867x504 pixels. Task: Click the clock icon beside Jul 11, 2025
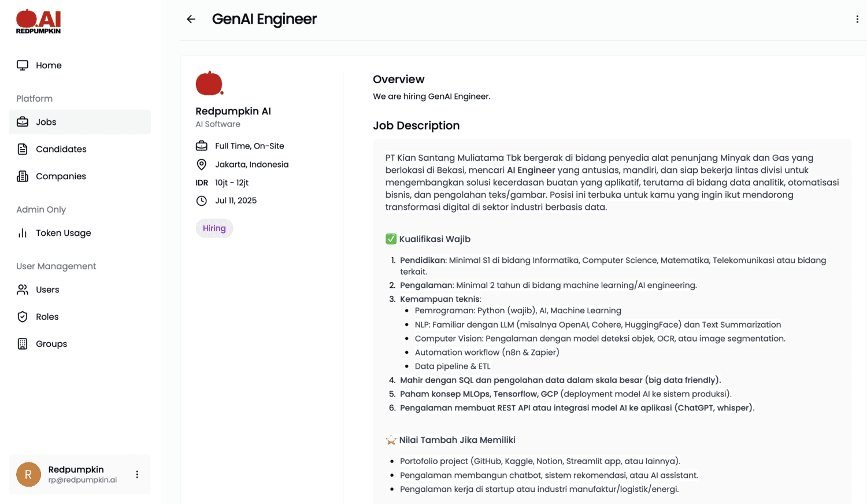pyautogui.click(x=201, y=201)
